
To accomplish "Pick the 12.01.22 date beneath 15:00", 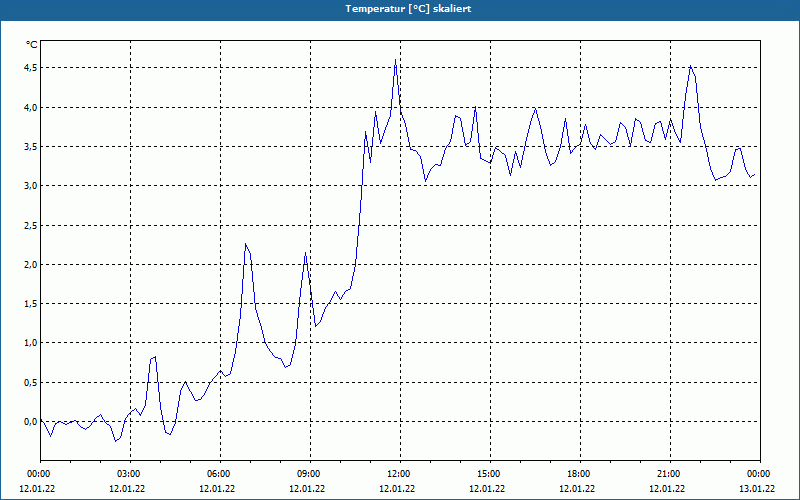I will tap(487, 489).
